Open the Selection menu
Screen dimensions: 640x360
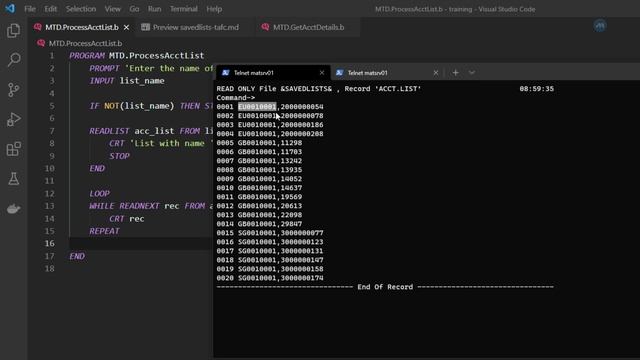pyautogui.click(x=81, y=9)
